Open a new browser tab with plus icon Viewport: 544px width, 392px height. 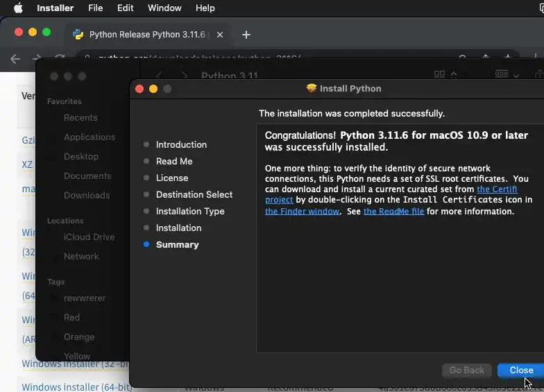tap(246, 35)
